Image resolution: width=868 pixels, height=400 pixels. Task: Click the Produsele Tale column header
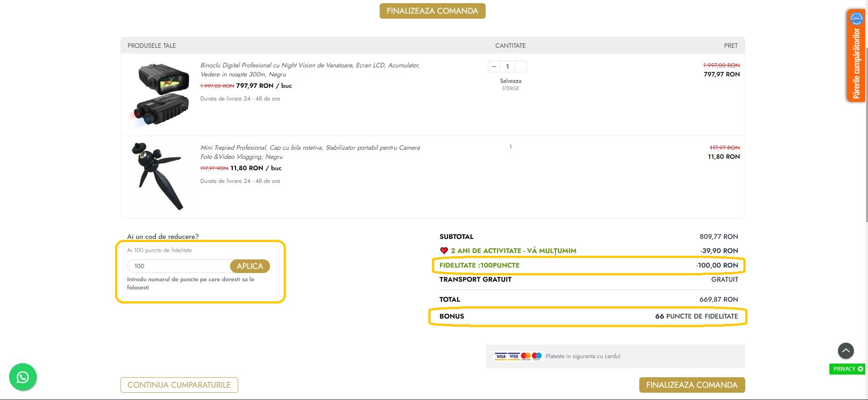click(x=151, y=46)
